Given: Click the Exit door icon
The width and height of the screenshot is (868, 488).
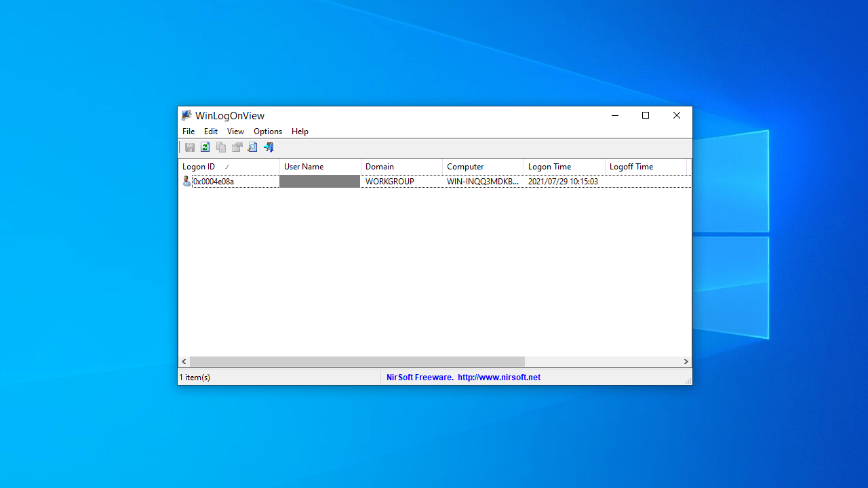Looking at the screenshot, I should (269, 147).
